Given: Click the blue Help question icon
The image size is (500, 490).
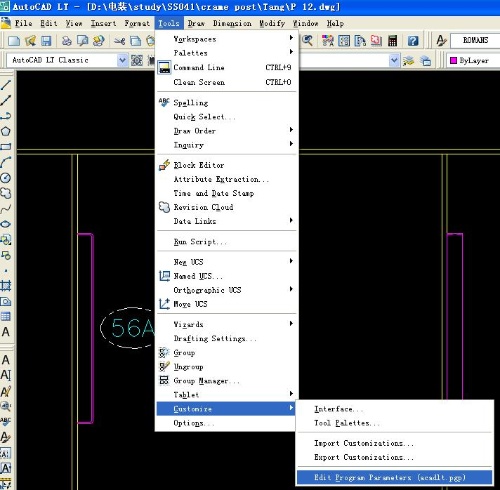Looking at the screenshot, I should 413,41.
